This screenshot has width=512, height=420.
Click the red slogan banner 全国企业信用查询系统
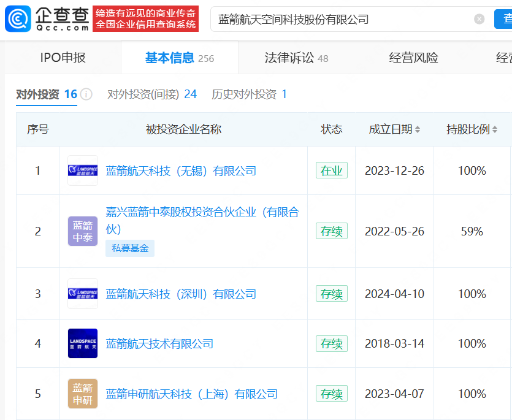pyautogui.click(x=146, y=18)
